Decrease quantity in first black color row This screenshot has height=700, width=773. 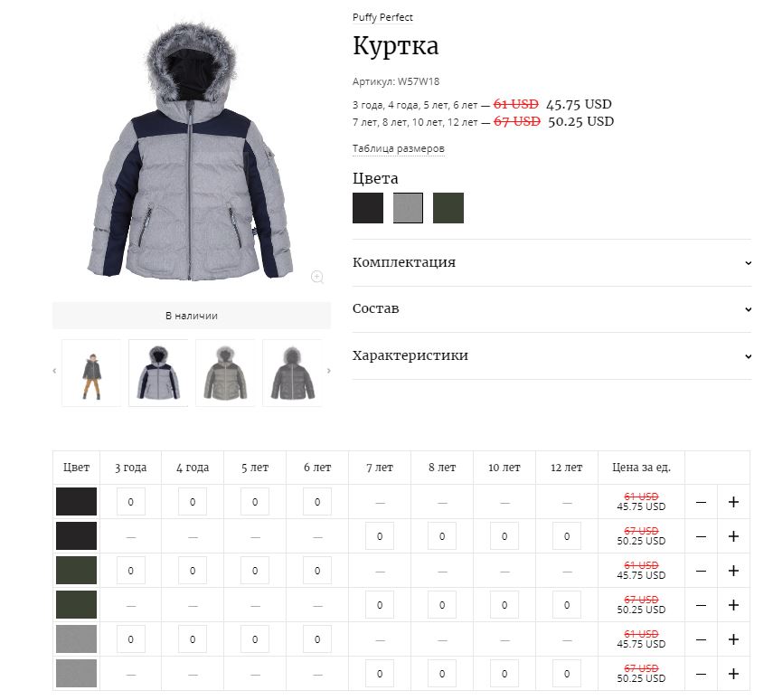point(701,502)
